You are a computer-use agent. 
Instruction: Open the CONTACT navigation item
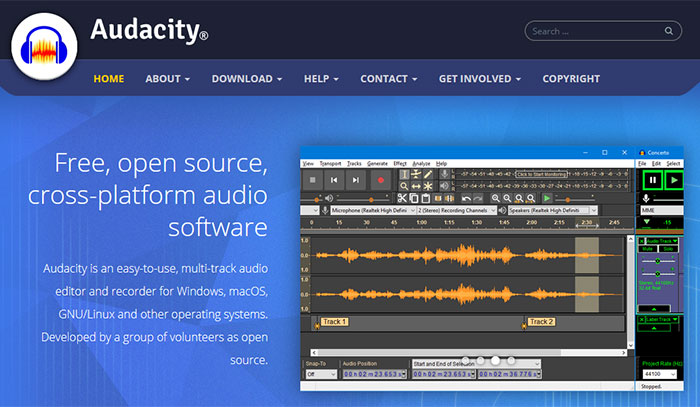[388, 79]
